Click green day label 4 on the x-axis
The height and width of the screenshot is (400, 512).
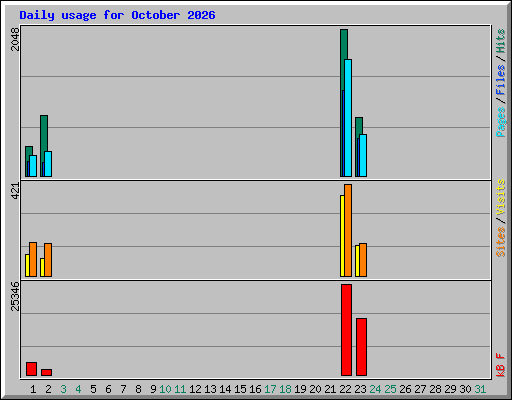(x=78, y=389)
